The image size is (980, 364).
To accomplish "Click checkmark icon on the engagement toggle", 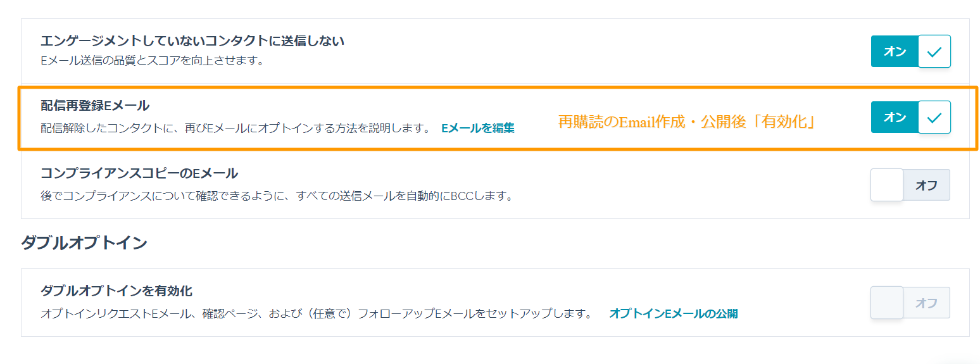I will tap(934, 51).
